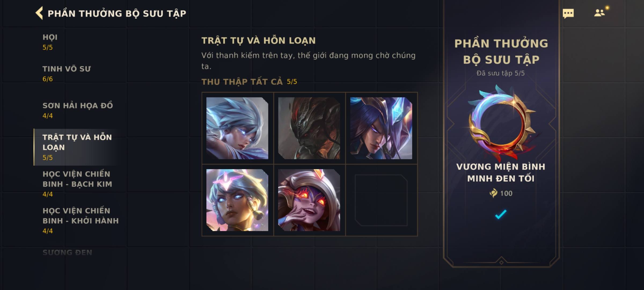Select the silver-haired Riven skin thumbnail
This screenshot has width=644, height=290.
(x=237, y=128)
